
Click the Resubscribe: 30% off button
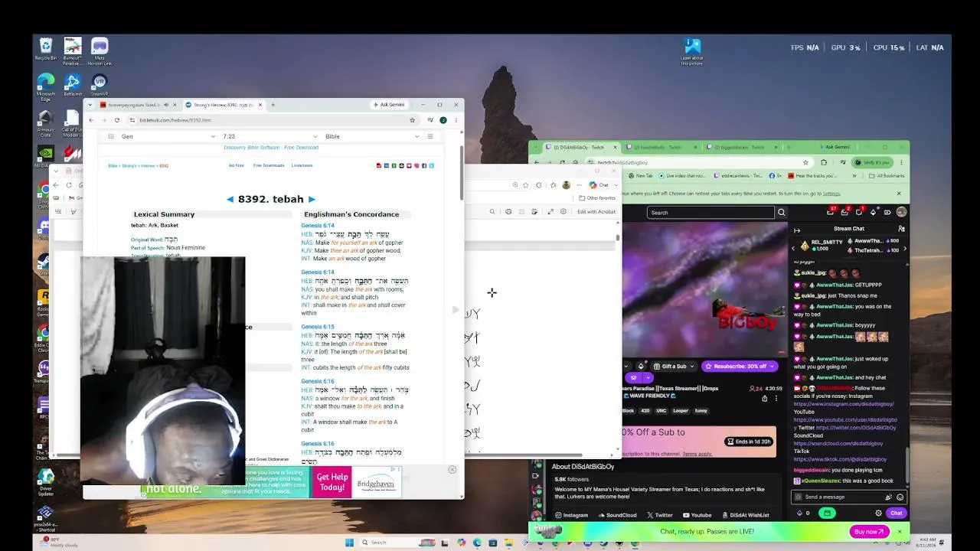click(x=740, y=367)
